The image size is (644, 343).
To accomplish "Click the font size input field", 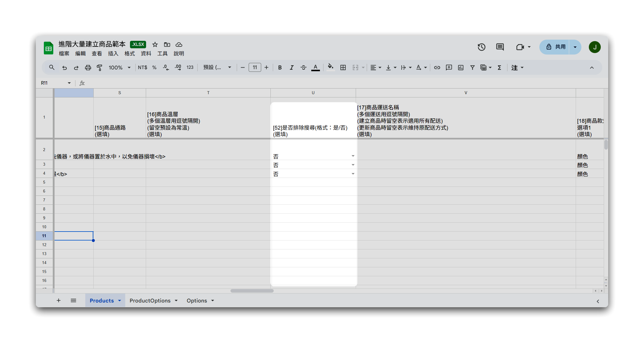I will coord(255,68).
